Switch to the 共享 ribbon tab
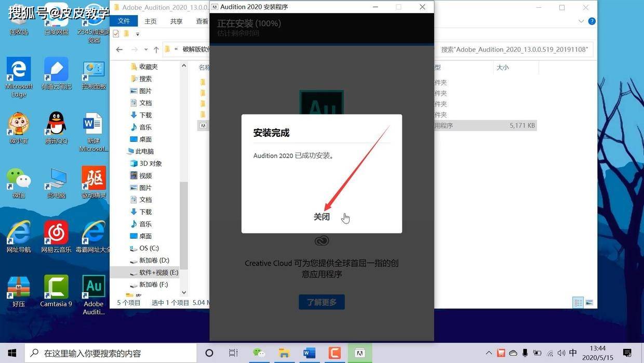 point(177,21)
